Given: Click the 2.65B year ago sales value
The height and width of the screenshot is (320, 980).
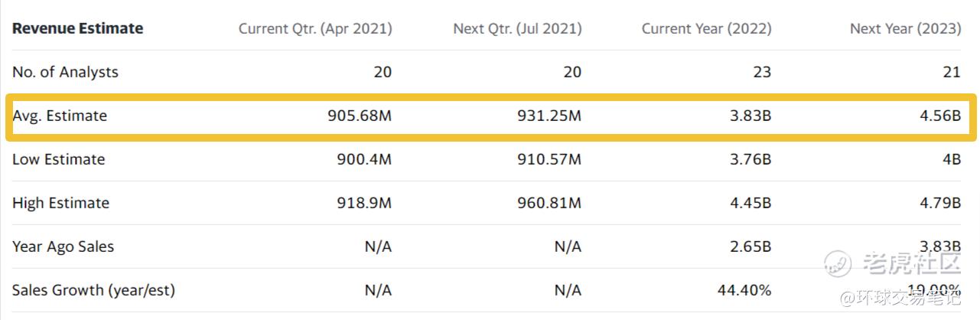Looking at the screenshot, I should [x=749, y=247].
